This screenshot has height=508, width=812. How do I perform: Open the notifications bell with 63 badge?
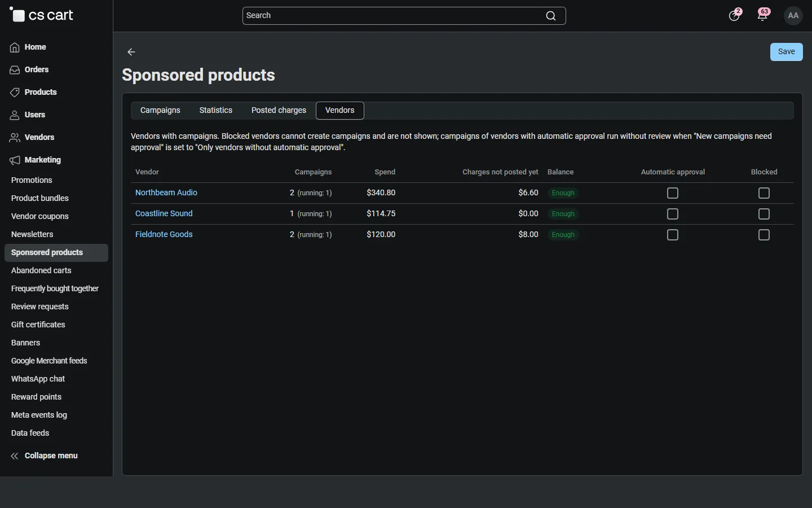click(x=764, y=15)
